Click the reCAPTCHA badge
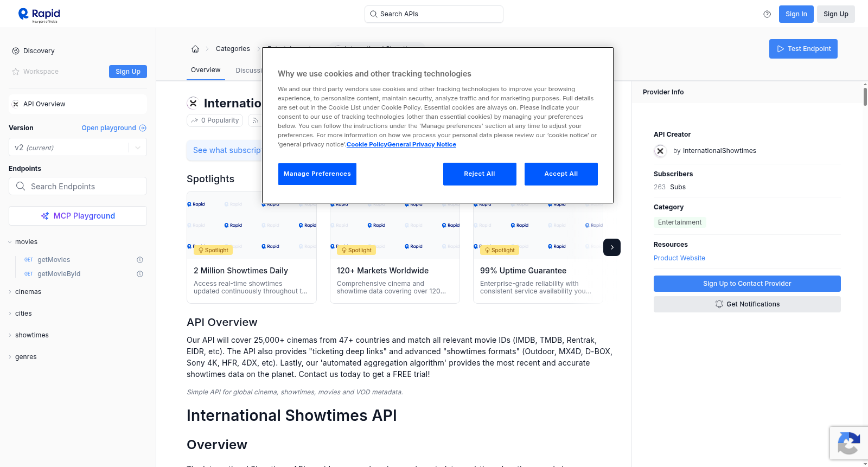The height and width of the screenshot is (467, 868). pyautogui.click(x=848, y=443)
